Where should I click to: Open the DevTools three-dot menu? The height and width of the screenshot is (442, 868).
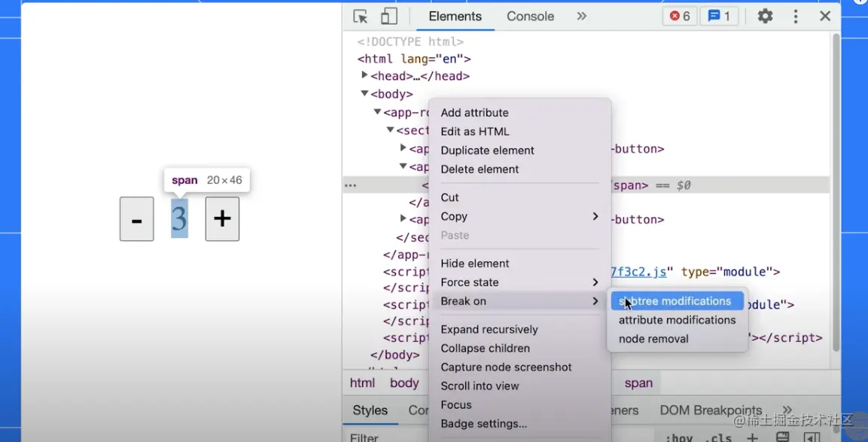tap(796, 16)
